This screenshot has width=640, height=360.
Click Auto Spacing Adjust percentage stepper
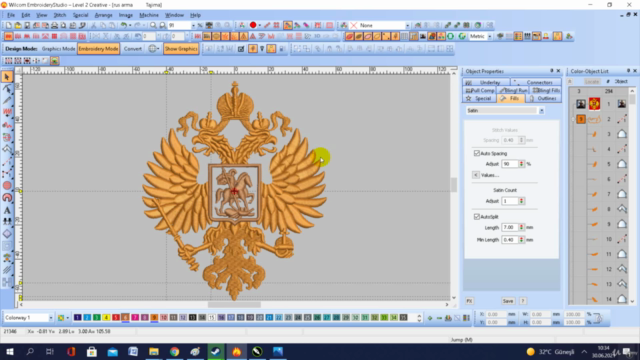(x=521, y=164)
